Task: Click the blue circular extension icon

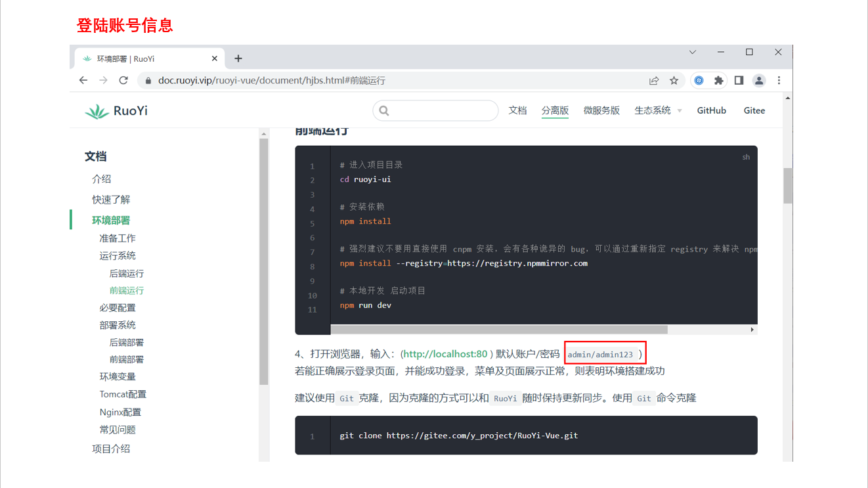Action: tap(699, 80)
